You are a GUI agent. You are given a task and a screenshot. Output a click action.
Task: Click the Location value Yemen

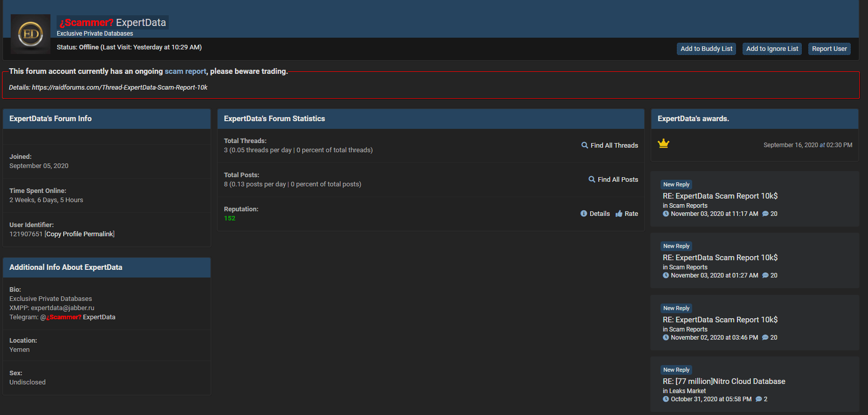[x=19, y=350]
